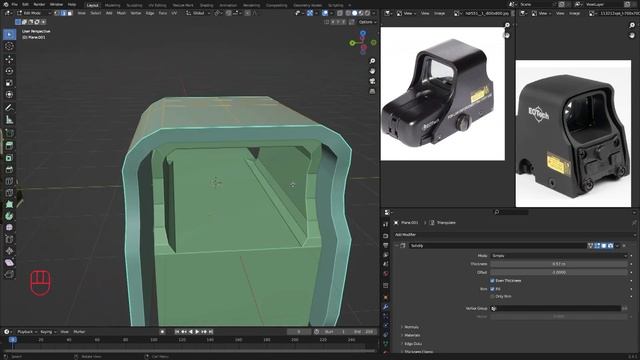Click the Offset value field
Viewport: 640px width, 360px height.
click(x=559, y=272)
